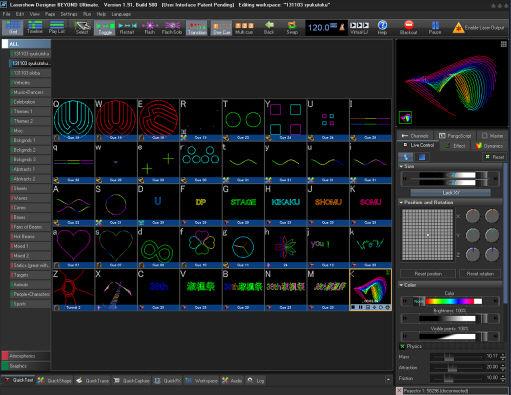This screenshot has width=511, height=395.
Task: Toggle the Transition button
Action: tap(197, 28)
